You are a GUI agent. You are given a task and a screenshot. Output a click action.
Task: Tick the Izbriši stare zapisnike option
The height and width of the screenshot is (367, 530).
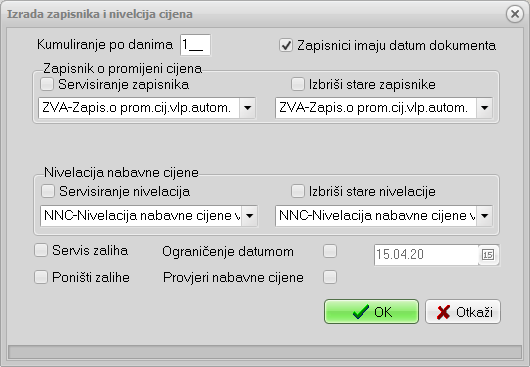pyautogui.click(x=297, y=84)
